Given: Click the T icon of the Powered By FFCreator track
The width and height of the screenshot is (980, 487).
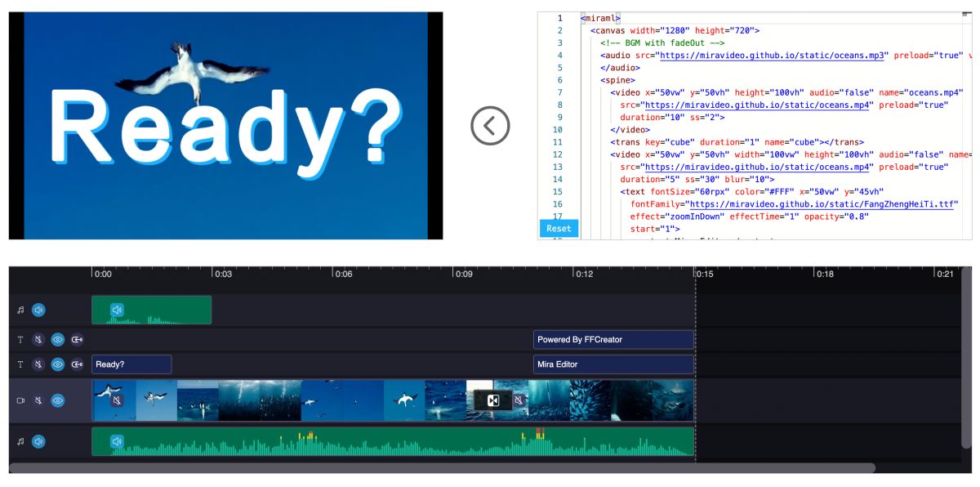Looking at the screenshot, I should pyautogui.click(x=21, y=339).
